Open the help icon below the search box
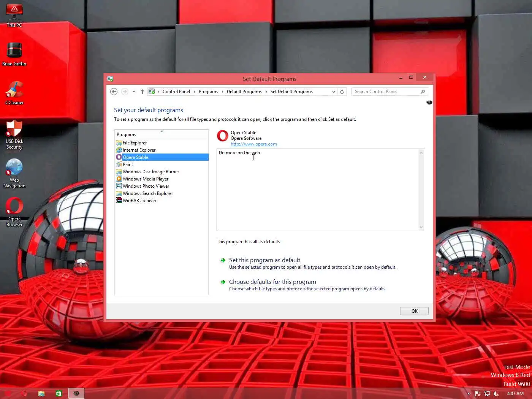Viewport: 532px width, 399px height. coord(429,103)
